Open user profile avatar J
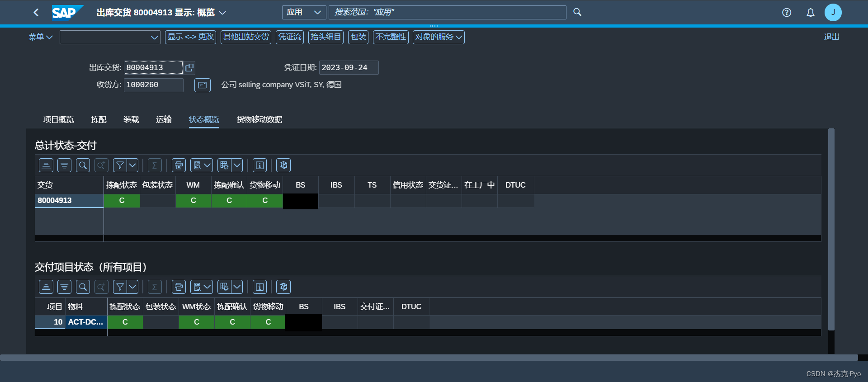The image size is (868, 382). coord(833,13)
